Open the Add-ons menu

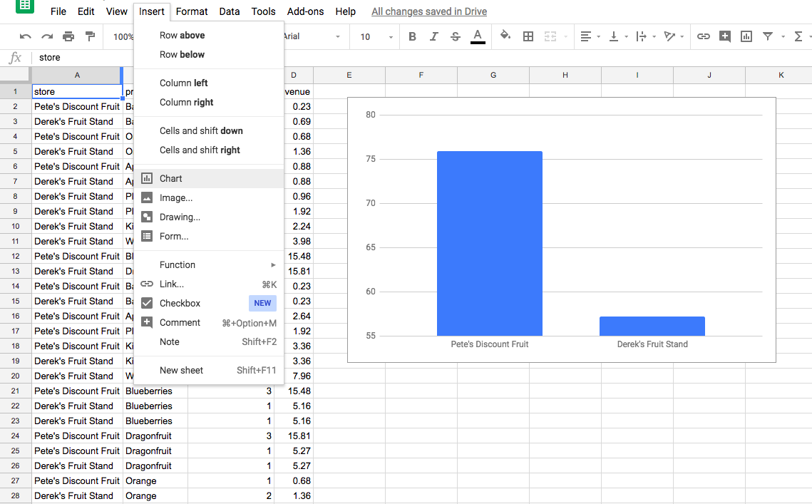(306, 11)
